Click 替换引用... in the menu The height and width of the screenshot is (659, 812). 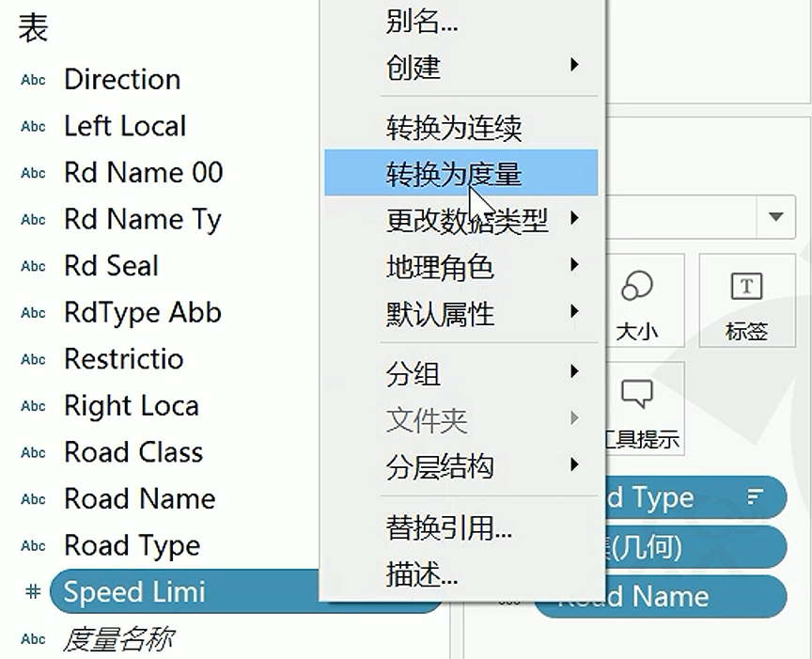point(448,527)
